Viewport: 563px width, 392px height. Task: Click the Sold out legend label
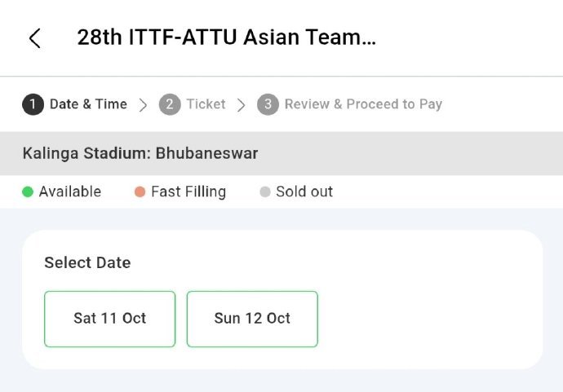click(x=304, y=192)
